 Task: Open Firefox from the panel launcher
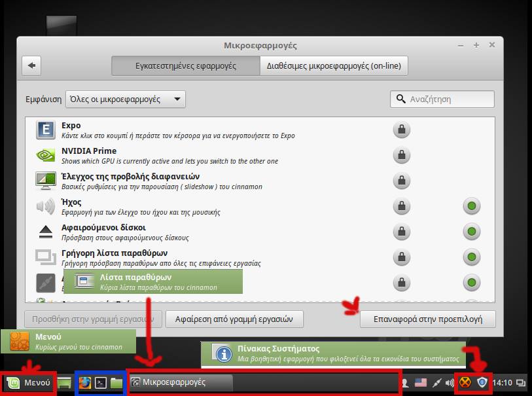85,382
